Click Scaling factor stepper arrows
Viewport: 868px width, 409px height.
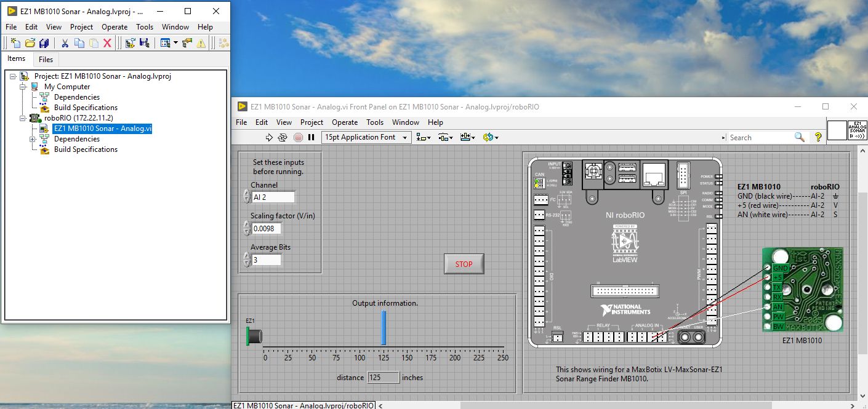click(247, 228)
